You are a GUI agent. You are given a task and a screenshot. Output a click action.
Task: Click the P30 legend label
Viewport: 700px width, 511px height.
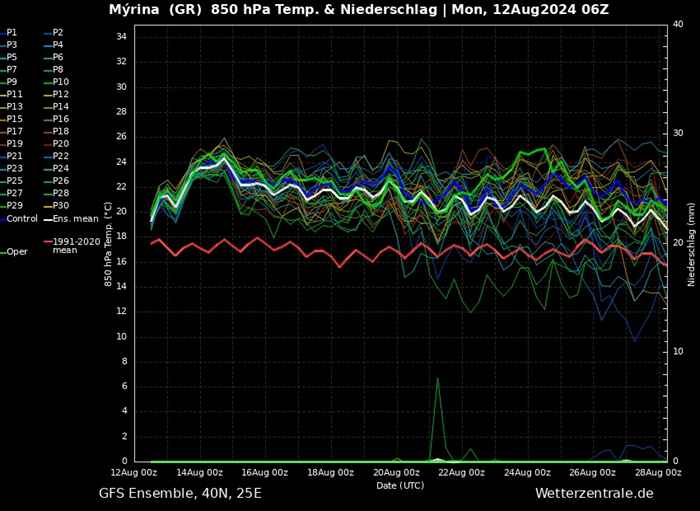(60, 205)
